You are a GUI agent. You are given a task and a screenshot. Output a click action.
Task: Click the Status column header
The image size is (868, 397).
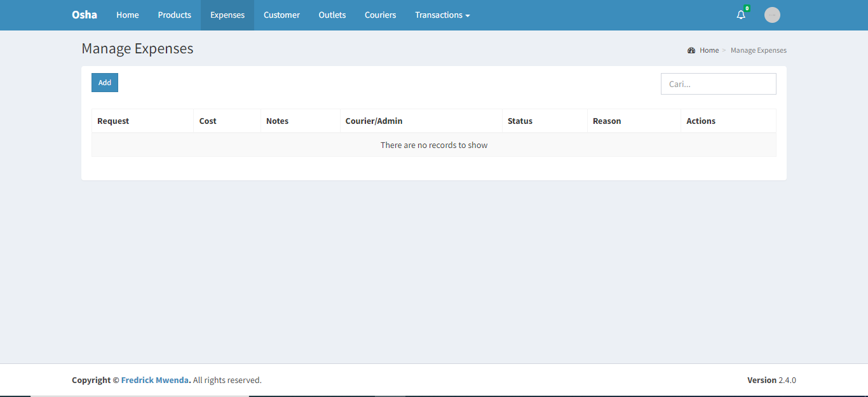[x=520, y=121]
